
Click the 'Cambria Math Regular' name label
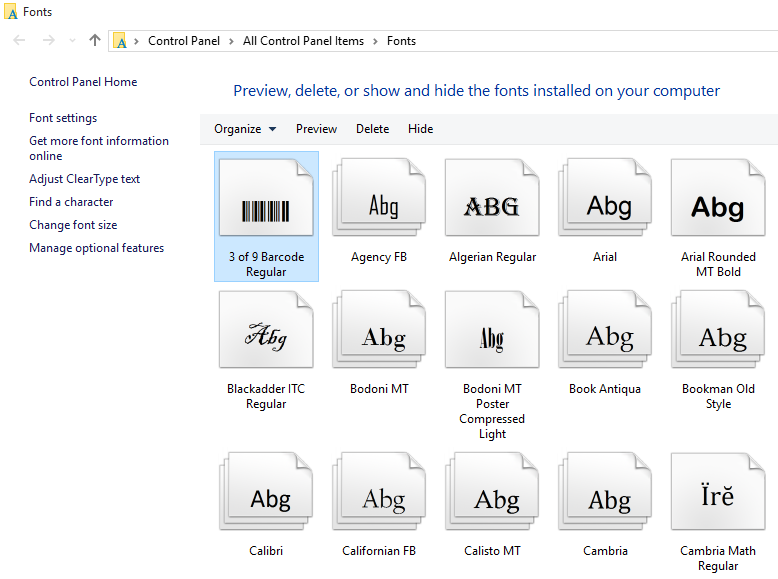[x=718, y=558]
